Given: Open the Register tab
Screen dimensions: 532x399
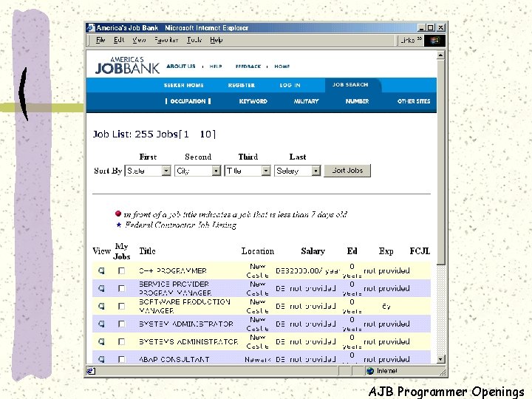Looking at the screenshot, I should click(241, 85).
